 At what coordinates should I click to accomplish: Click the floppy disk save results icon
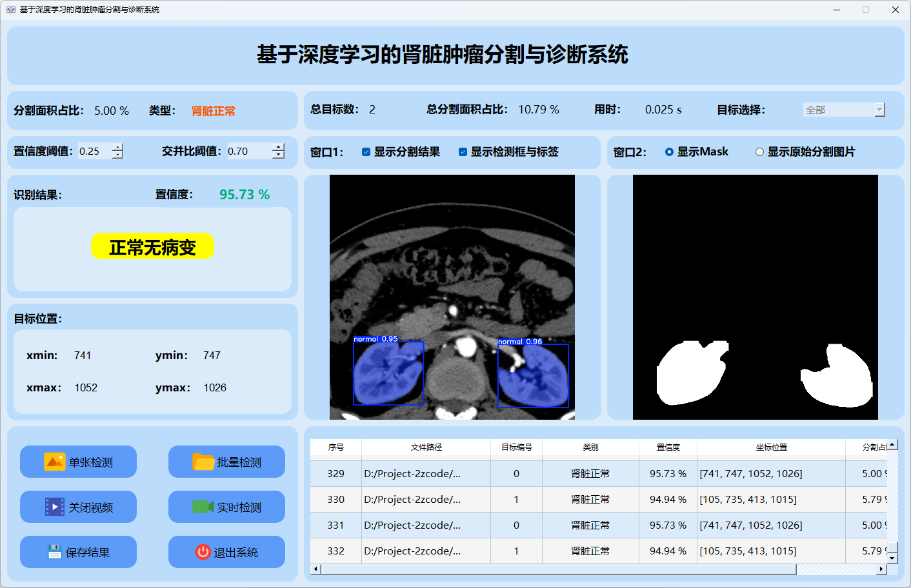click(55, 552)
